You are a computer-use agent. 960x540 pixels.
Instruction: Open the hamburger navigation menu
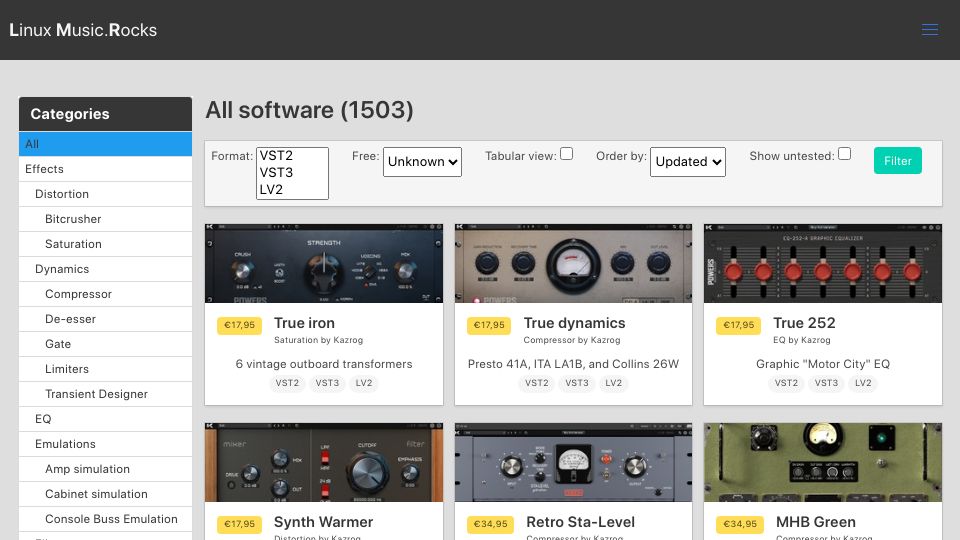tap(929, 30)
